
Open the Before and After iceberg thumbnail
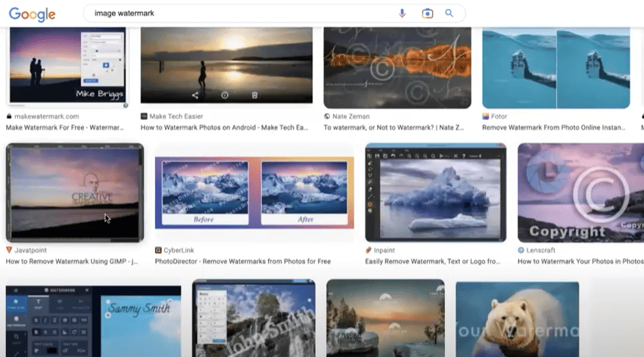pyautogui.click(x=254, y=192)
